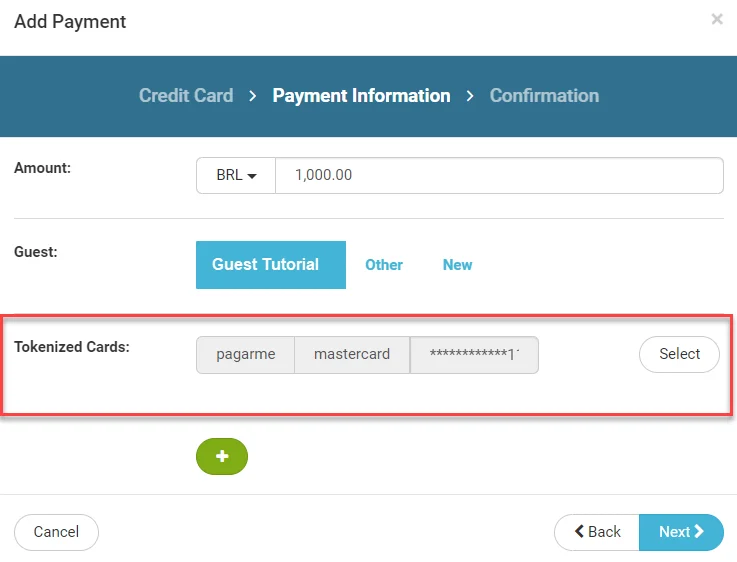Pick the New guest option
Screen dimensions: 737x562
pos(457,265)
